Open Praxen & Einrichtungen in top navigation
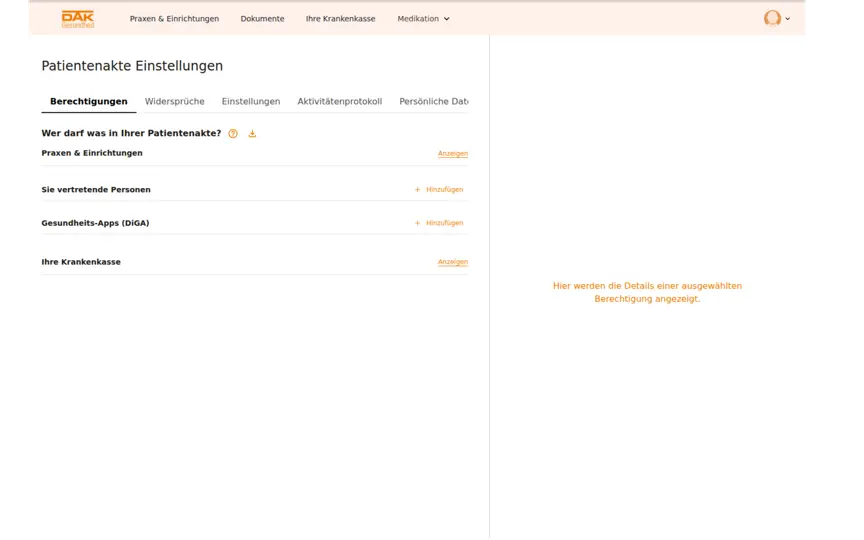Screen dimensions: 864x540 click(174, 19)
